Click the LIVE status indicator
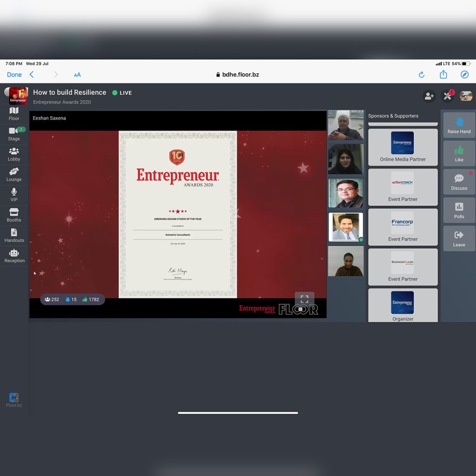Screen dimensions: 476x476 tap(122, 93)
